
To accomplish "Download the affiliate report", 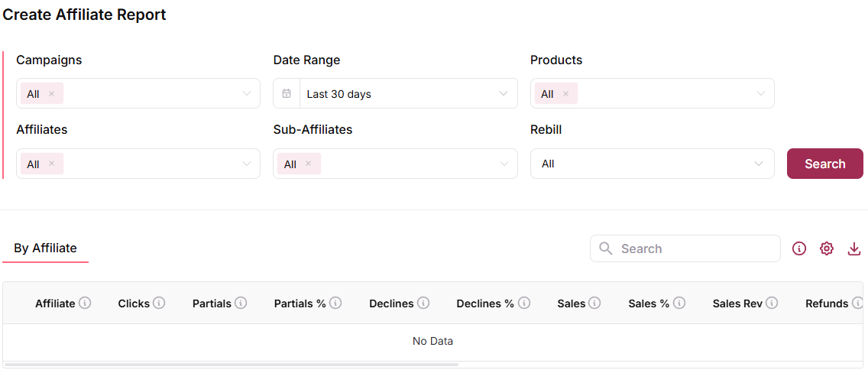I will coord(854,248).
